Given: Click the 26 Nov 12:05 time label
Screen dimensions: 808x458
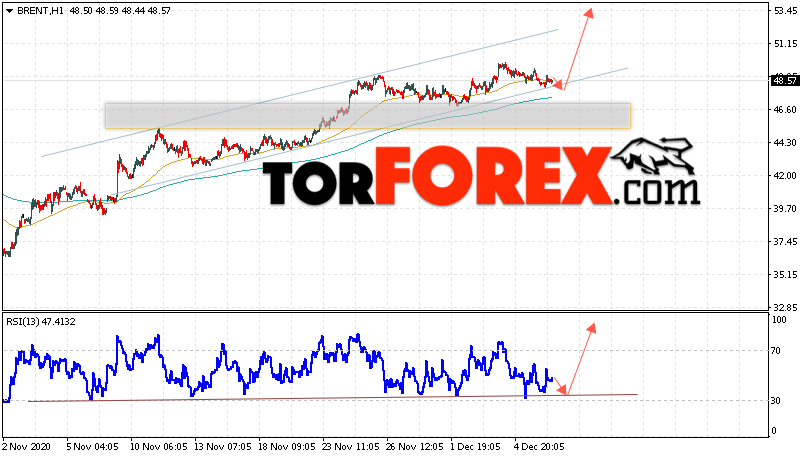Looking at the screenshot, I should [414, 447].
